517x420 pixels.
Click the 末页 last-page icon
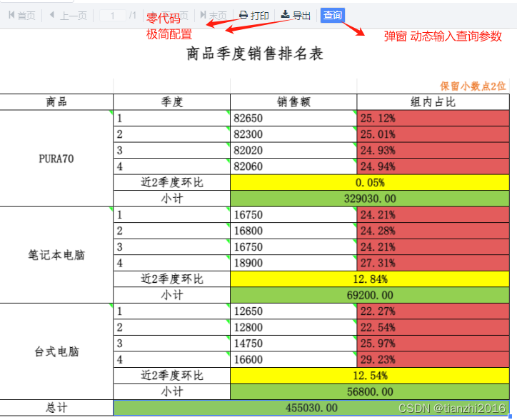203,15
